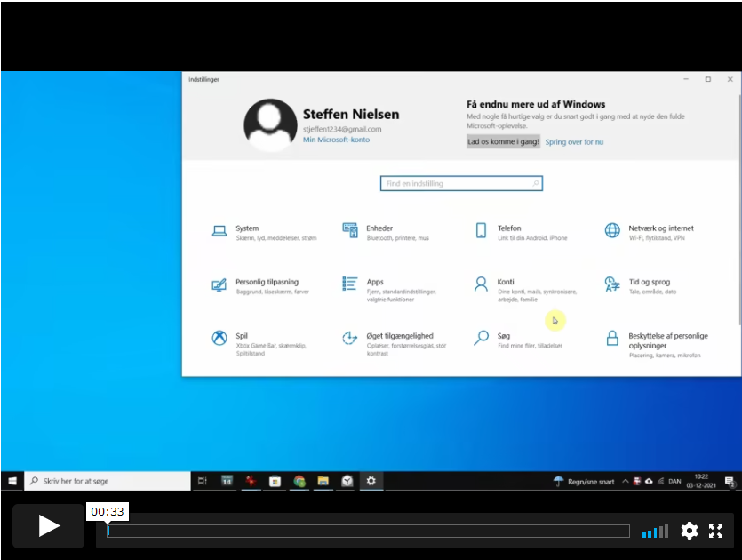Open Personlig tilpasning settings
The image size is (742, 560).
pyautogui.click(x=267, y=283)
